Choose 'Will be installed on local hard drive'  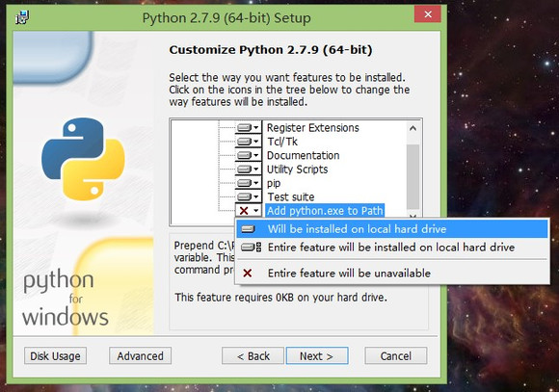[x=392, y=229]
